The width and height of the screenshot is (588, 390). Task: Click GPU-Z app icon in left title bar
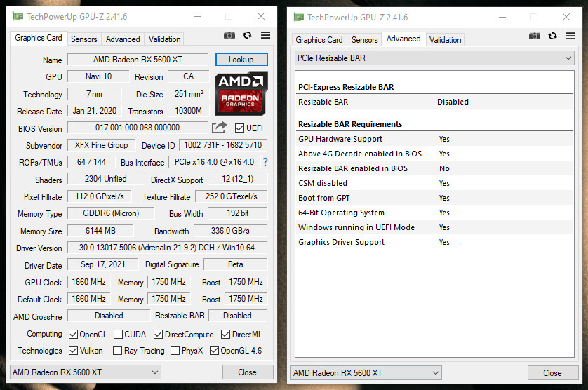(x=18, y=17)
